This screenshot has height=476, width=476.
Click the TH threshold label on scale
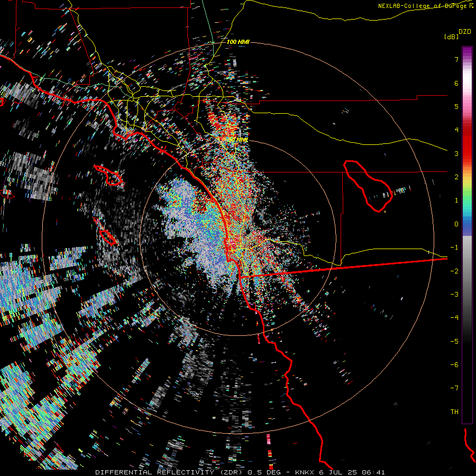(454, 412)
